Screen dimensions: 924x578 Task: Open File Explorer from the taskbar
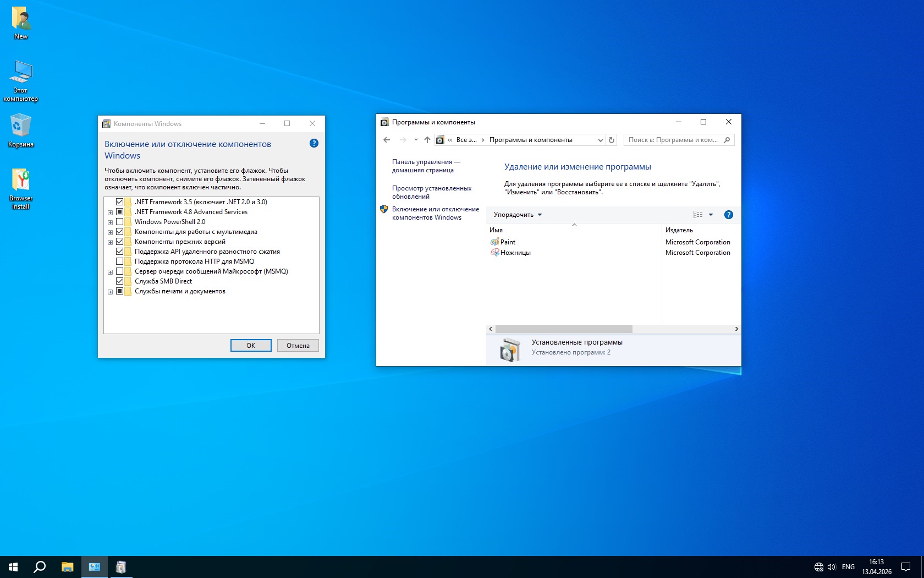coord(67,567)
